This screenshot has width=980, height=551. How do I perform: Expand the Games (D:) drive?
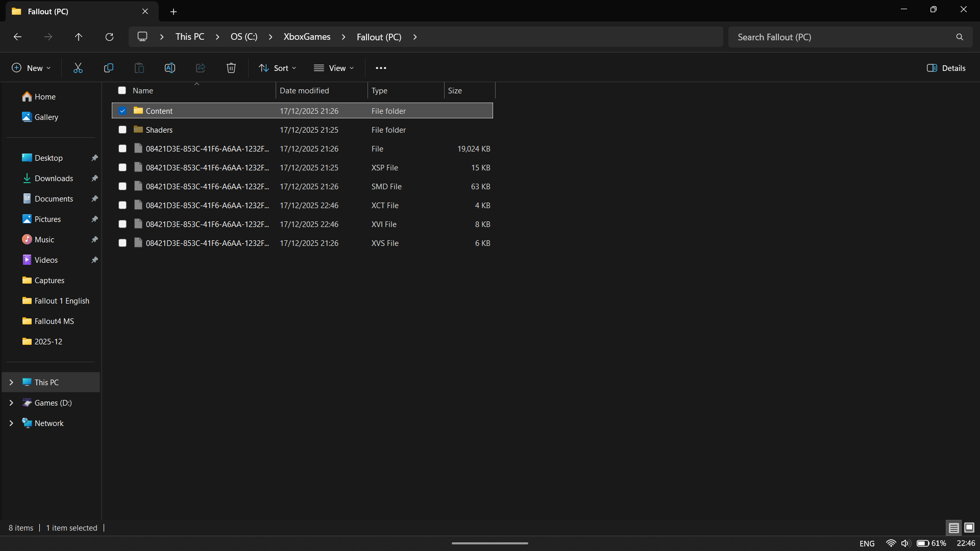[11, 403]
